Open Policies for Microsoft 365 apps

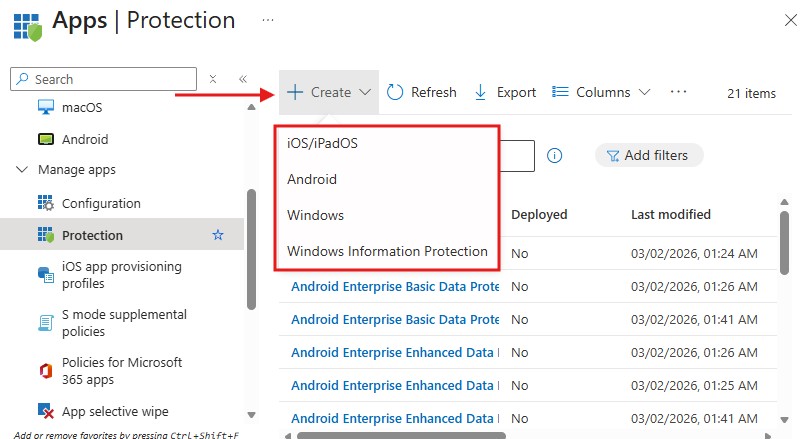122,371
